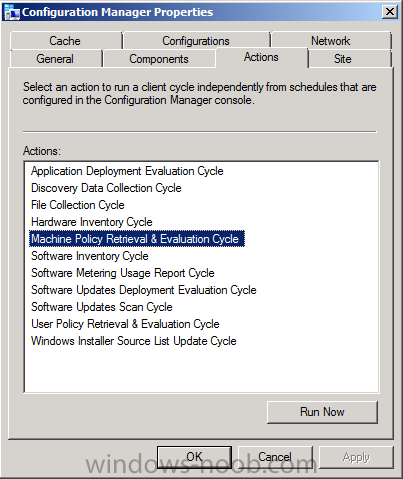Pick Software Updates Scan Cycle
This screenshot has height=479, width=403.
point(102,307)
